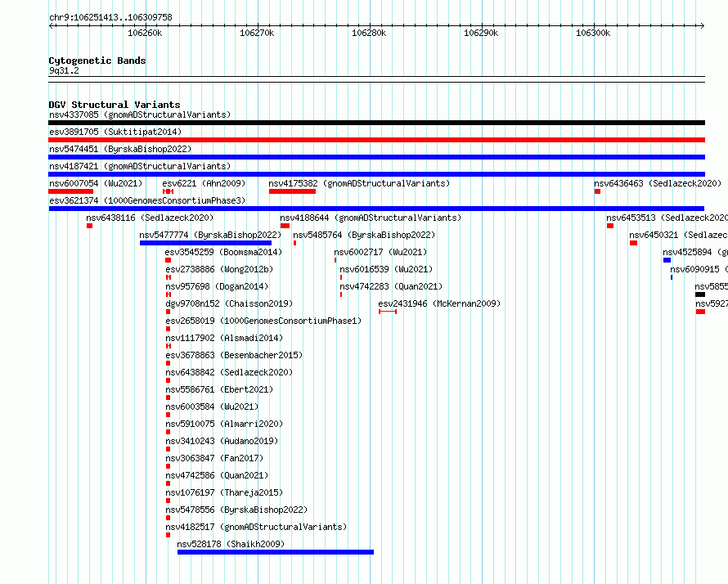This screenshot has width=728, height=584.
Task: Open nsv5910075 (Almarri2020) label
Action: click(x=224, y=424)
